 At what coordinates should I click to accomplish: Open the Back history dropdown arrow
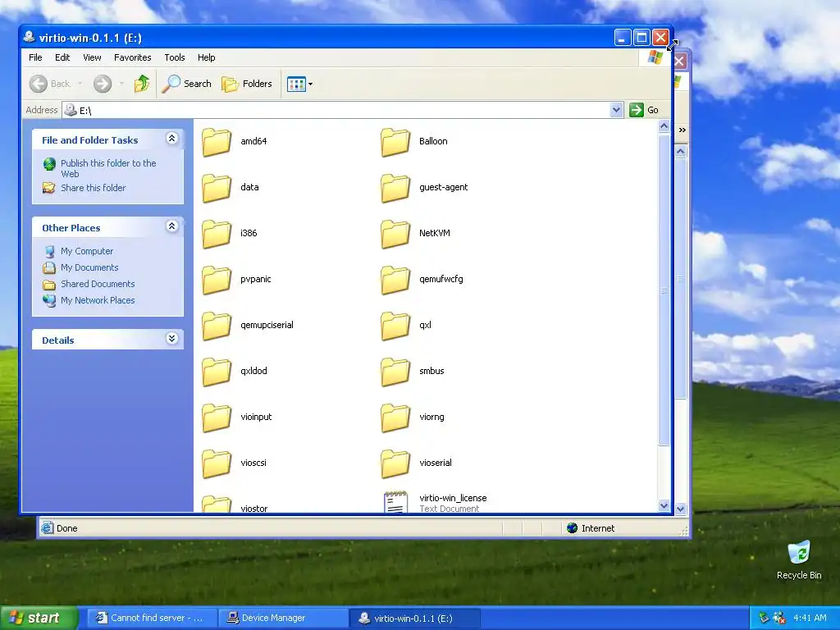80,84
